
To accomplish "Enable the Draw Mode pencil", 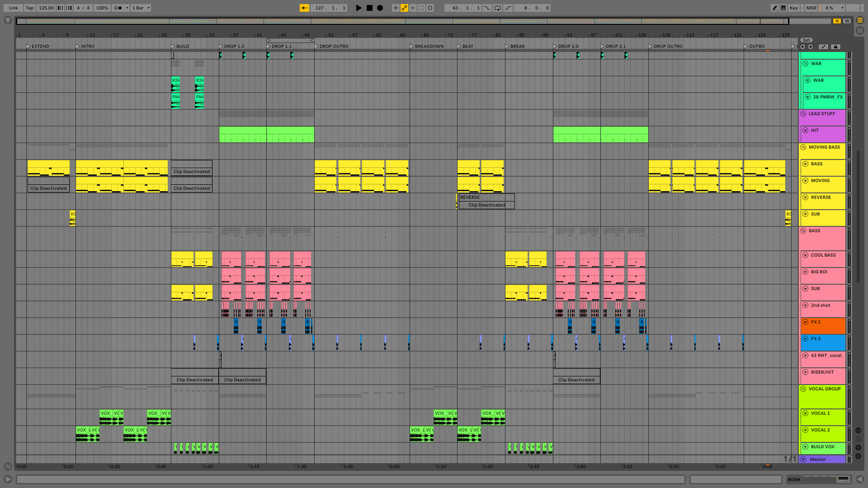I will click(x=774, y=8).
